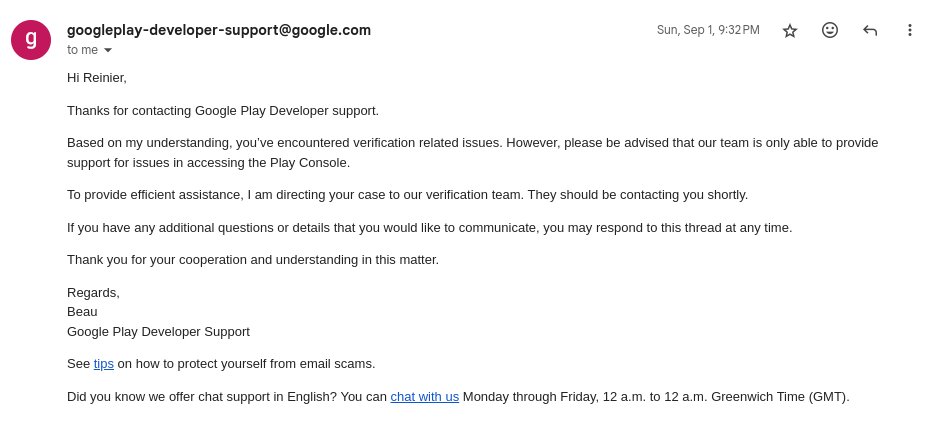
Task: Click the line "Thank you for your cooperation"
Action: 253,260
